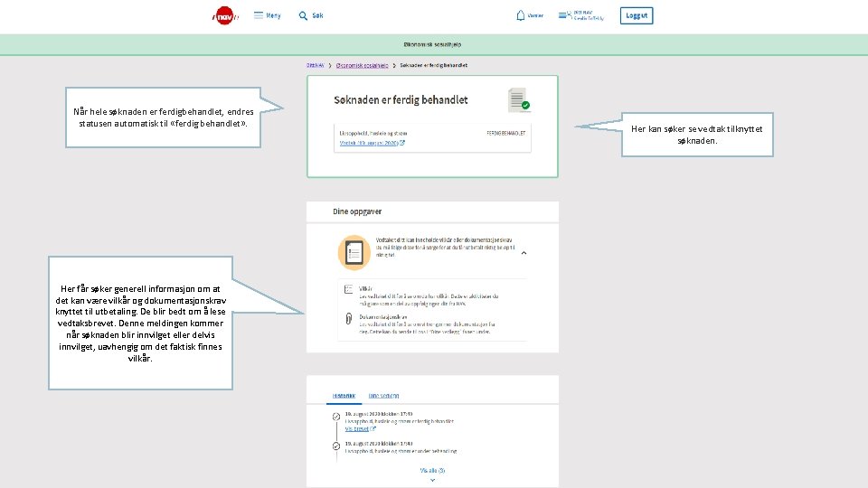
Task: Expand history with Vis alle (3)
Action: pyautogui.click(x=432, y=473)
